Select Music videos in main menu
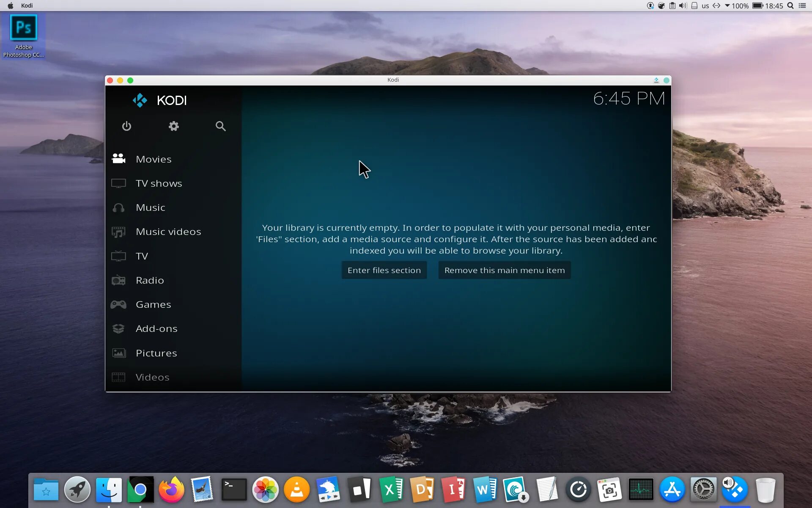This screenshot has width=812, height=508. click(168, 232)
